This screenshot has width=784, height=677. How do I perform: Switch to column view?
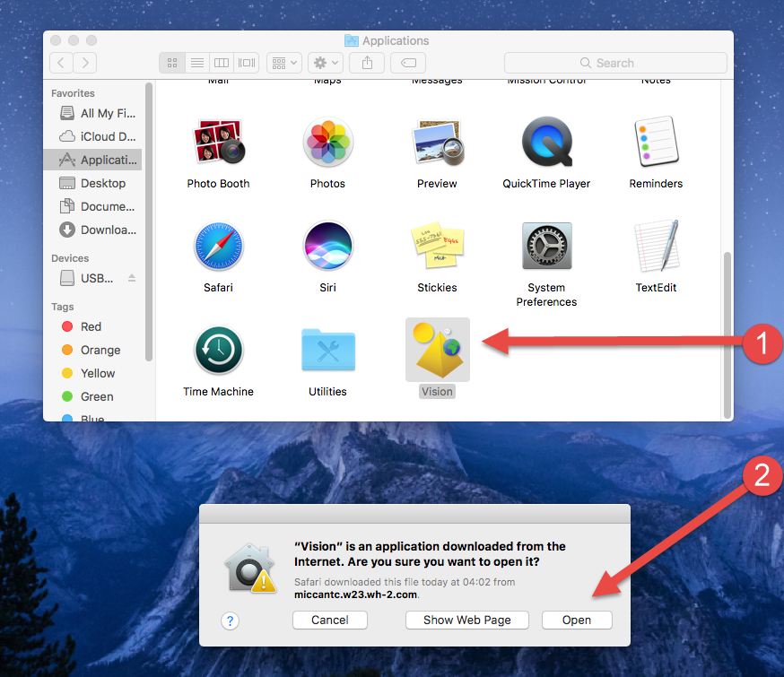point(222,63)
